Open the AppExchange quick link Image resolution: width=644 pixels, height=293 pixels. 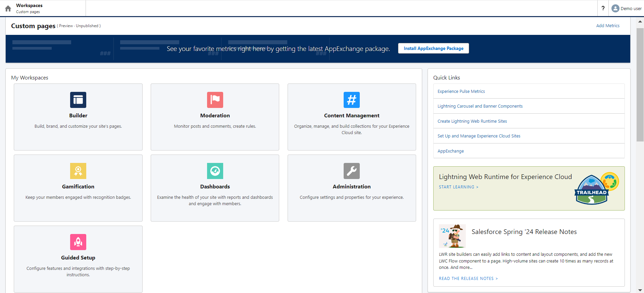tap(450, 151)
